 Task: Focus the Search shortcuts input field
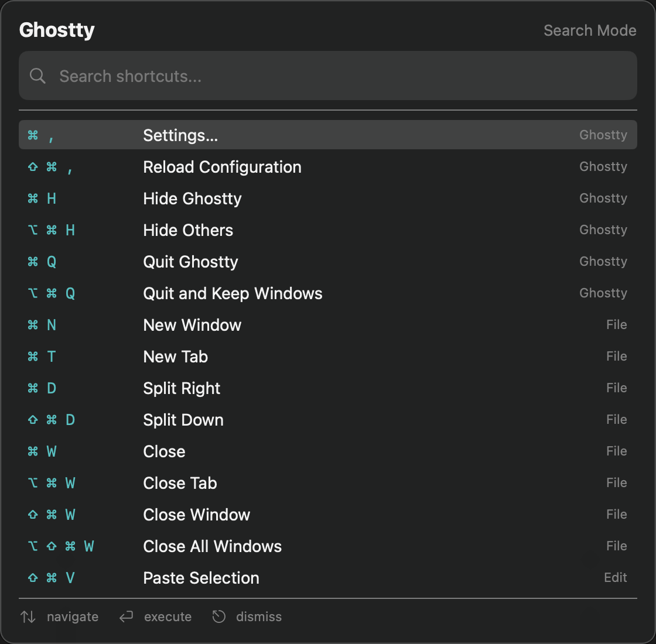[x=327, y=76]
